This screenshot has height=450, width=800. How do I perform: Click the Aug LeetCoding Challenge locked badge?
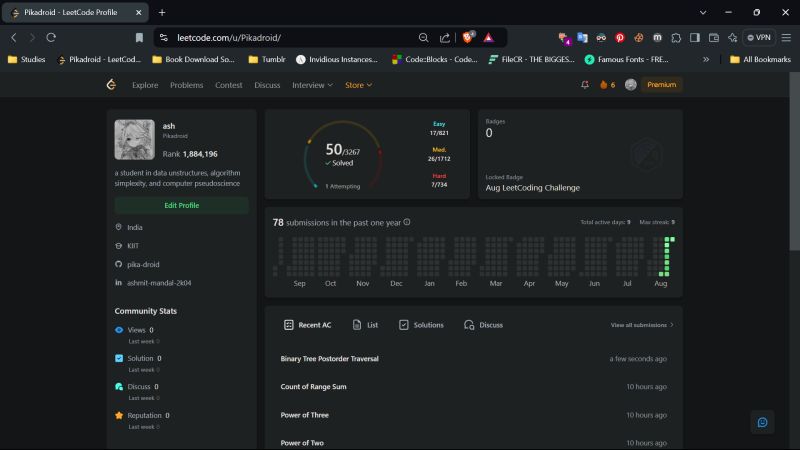533,188
